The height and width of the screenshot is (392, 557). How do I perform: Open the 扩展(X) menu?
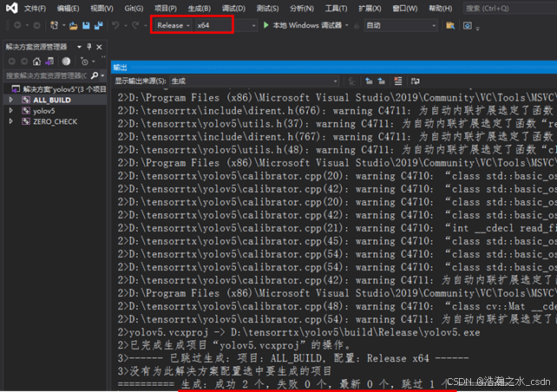tap(370, 8)
